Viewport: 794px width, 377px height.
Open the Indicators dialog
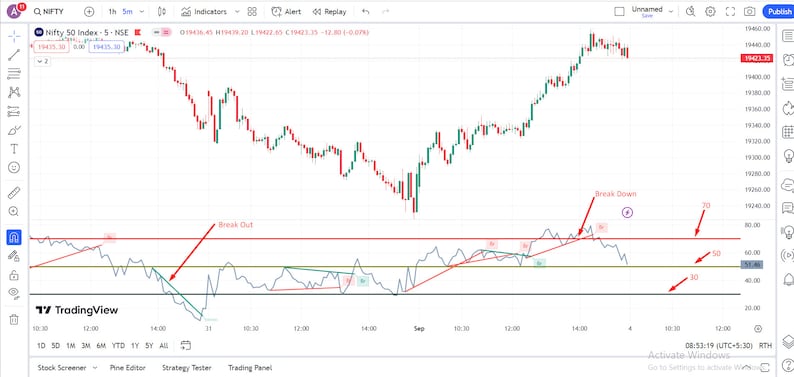pyautogui.click(x=204, y=11)
